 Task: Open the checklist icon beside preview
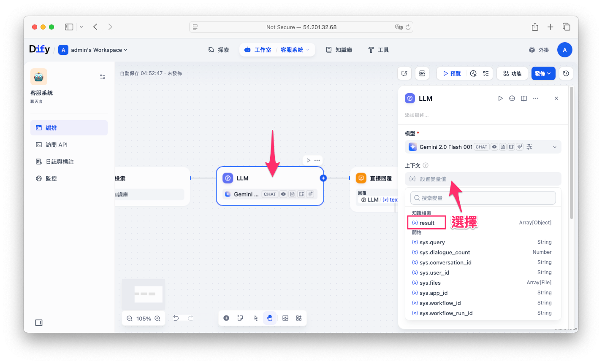(486, 73)
